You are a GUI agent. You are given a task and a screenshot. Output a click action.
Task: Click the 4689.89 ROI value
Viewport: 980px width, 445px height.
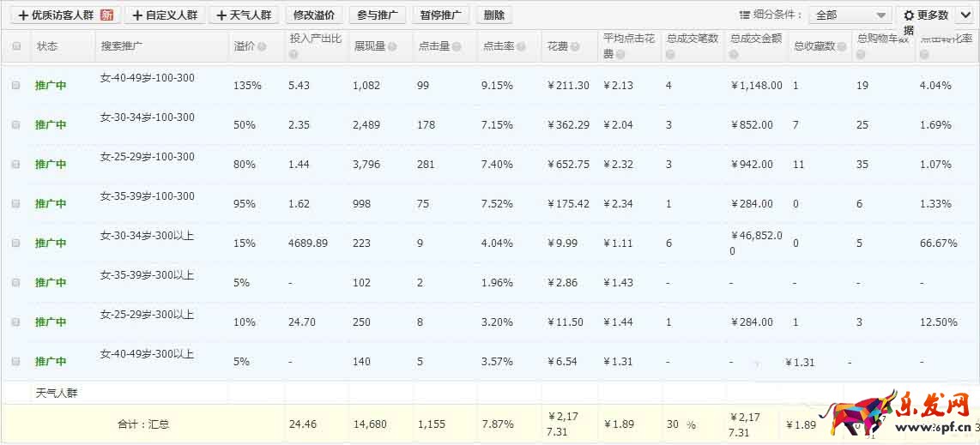pos(308,243)
